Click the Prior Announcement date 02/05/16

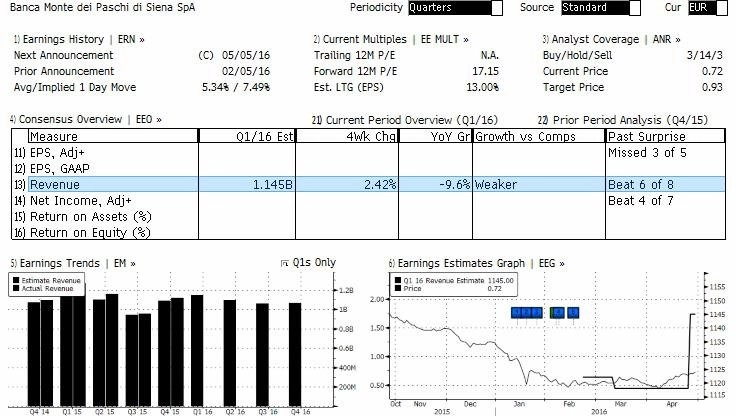[246, 71]
